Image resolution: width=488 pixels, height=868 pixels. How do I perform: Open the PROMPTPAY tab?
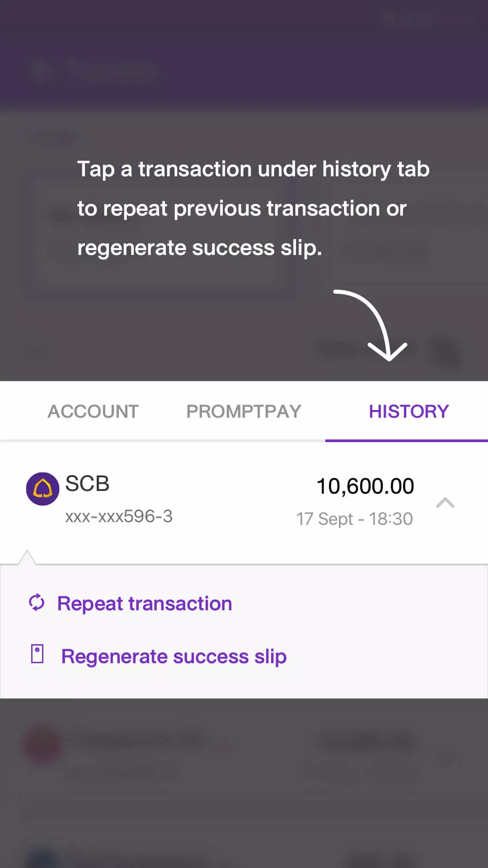[244, 411]
